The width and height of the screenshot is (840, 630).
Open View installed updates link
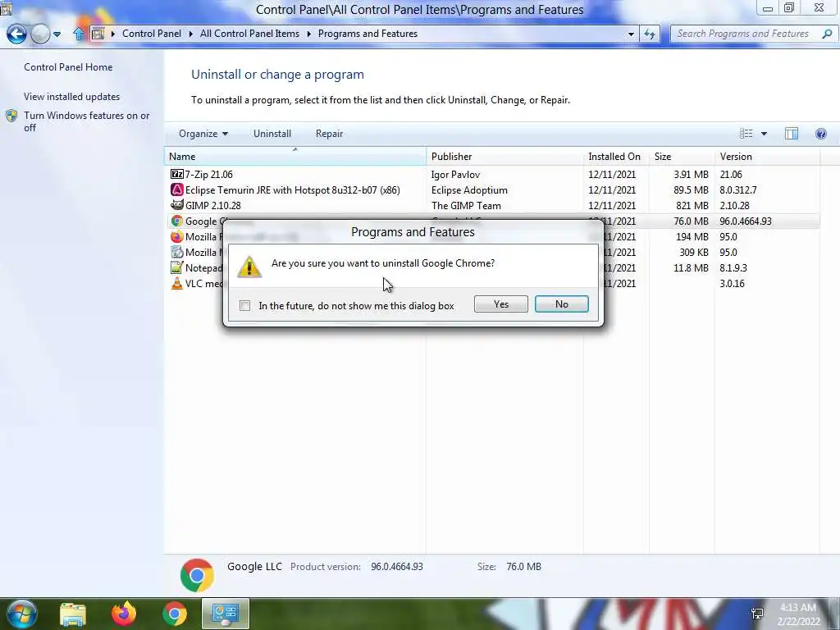click(x=72, y=97)
